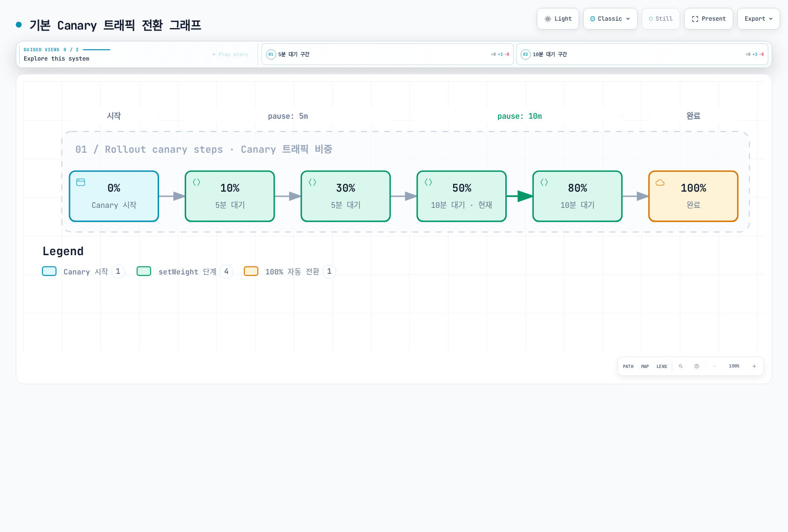
Task: Enter Present fullscreen mode
Action: coord(708,19)
